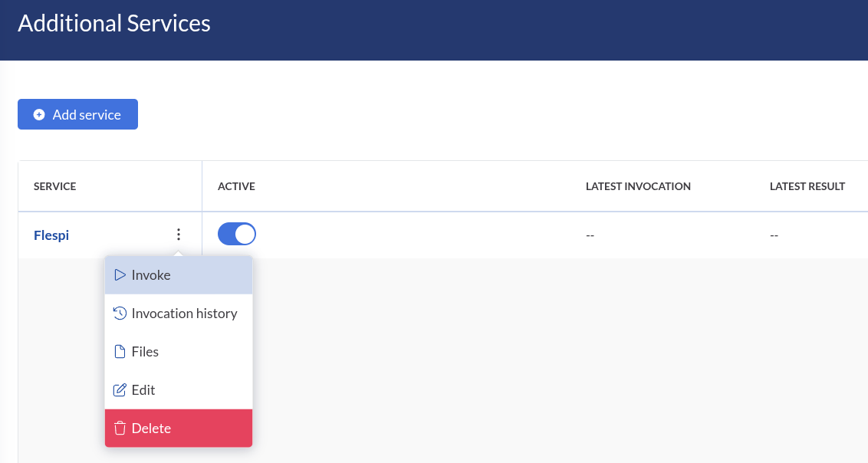Screen dimensions: 868x463
Task: Click the plus icon on Add service
Action: pyautogui.click(x=39, y=115)
